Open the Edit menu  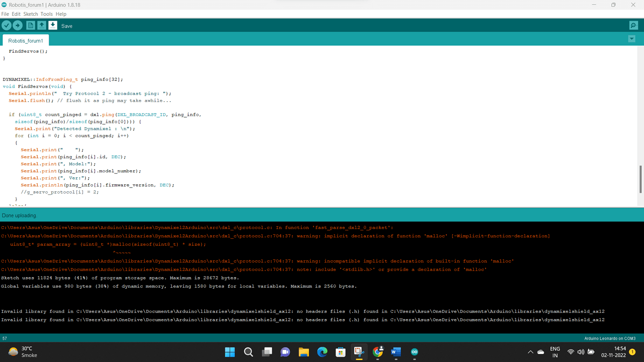(x=16, y=14)
